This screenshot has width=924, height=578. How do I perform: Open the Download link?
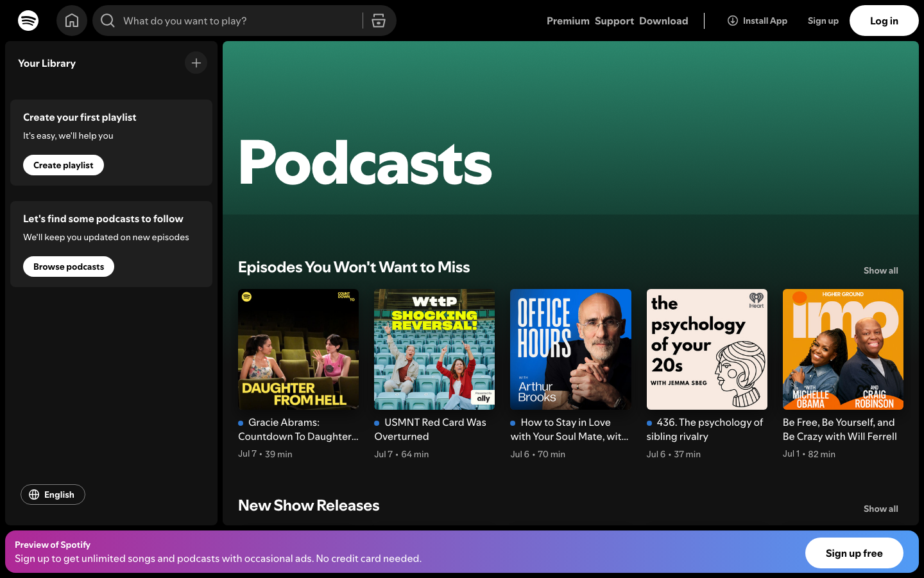663,21
